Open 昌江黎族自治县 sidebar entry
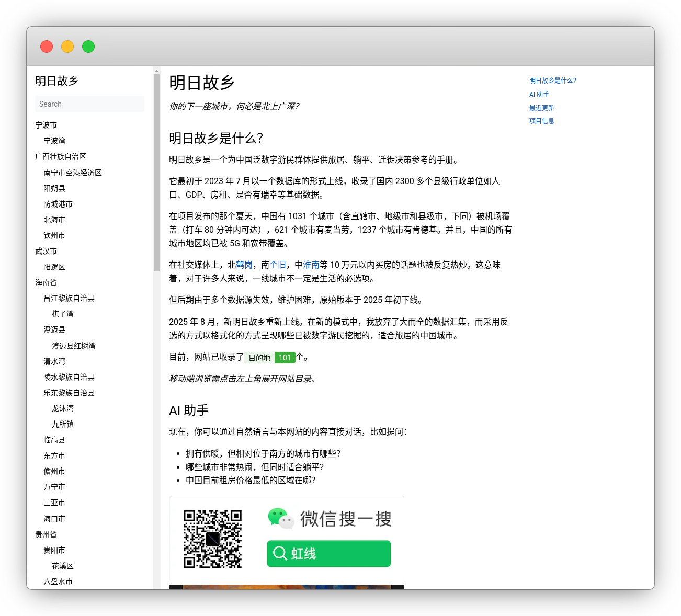Viewport: 681px width, 616px height. pyautogui.click(x=69, y=298)
